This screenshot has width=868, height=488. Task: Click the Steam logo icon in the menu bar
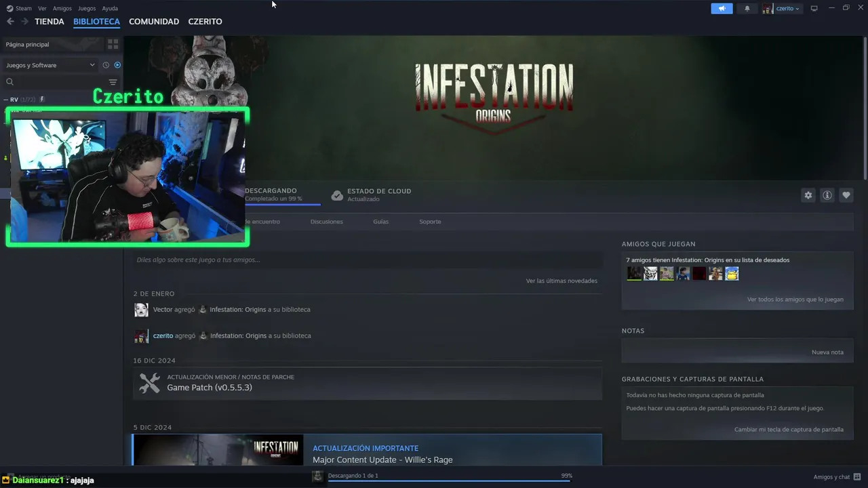tap(9, 8)
